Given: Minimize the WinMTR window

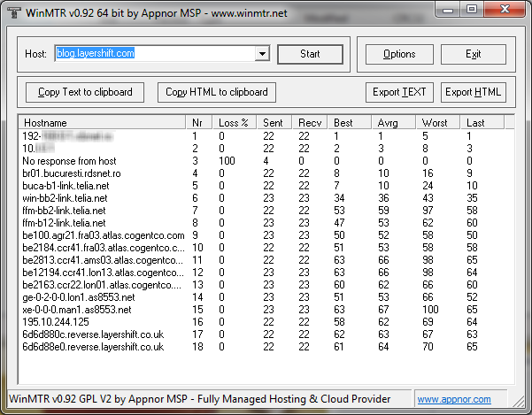Looking at the screenshot, I should (x=448, y=10).
